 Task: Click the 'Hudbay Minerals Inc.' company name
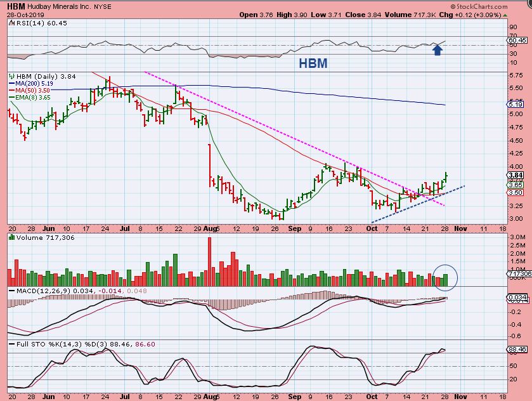click(60, 7)
